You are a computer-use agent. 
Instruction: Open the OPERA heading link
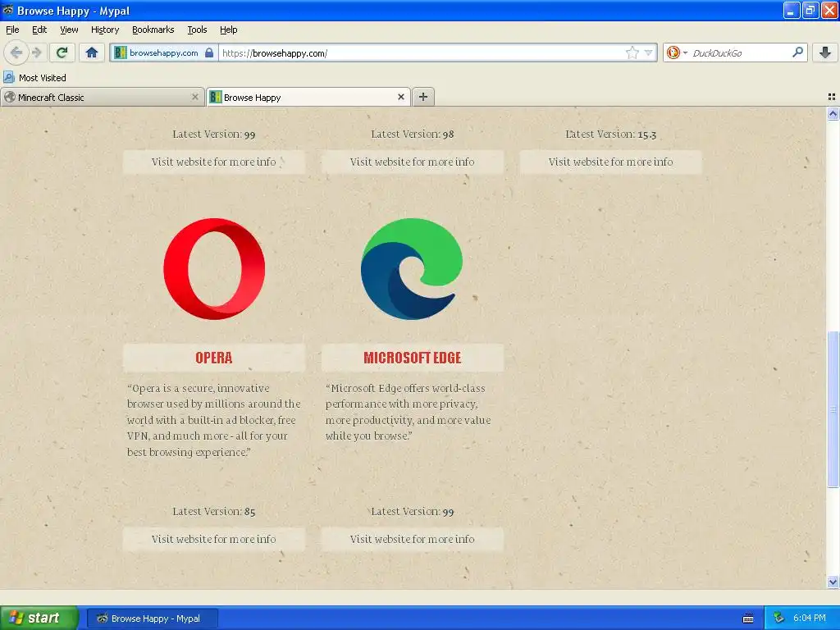[214, 358]
